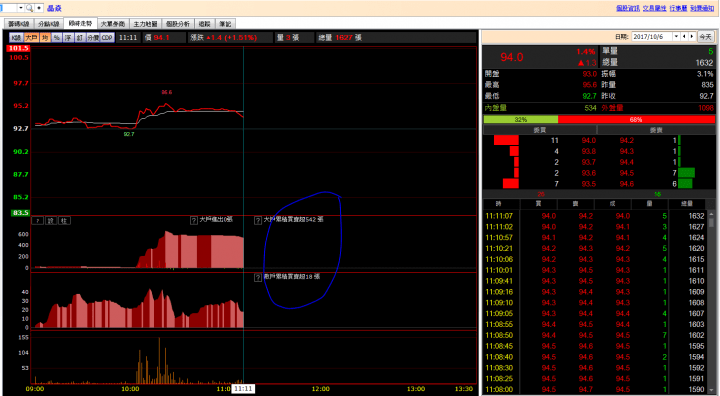720x396 pixels.
Task: Open the first link in the top-right link row
Action: 628,8
